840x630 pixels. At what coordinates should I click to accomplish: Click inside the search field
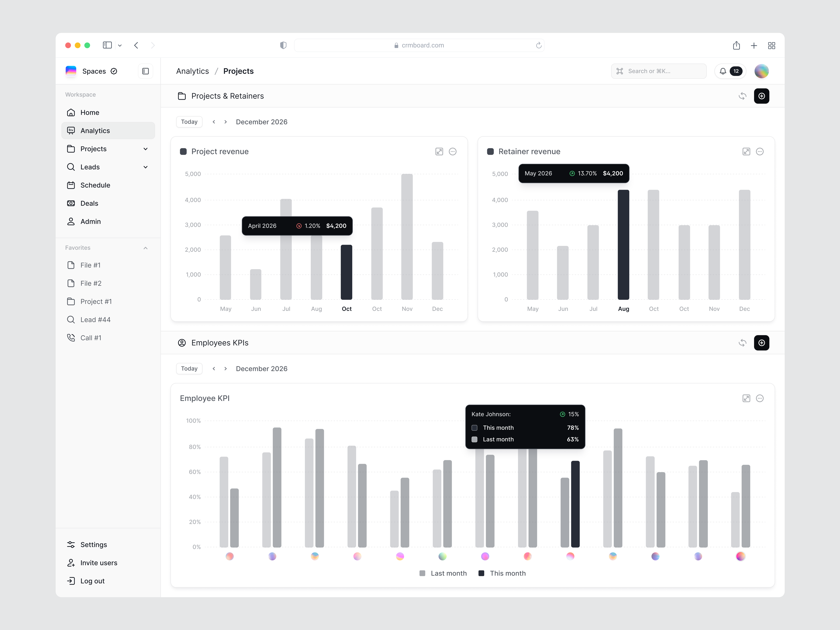[x=659, y=71]
